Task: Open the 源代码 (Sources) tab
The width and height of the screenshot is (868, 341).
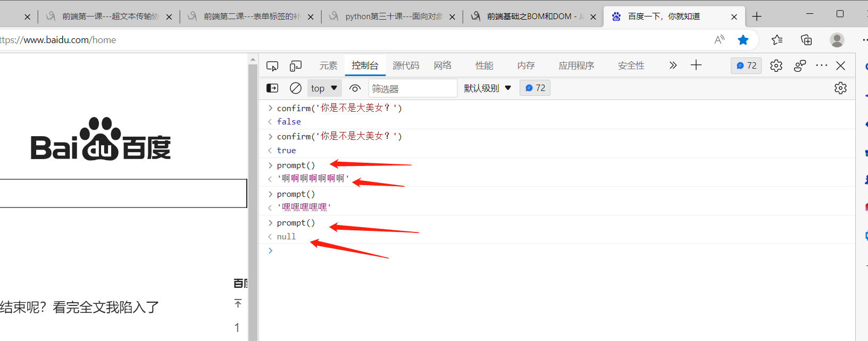Action: [406, 65]
